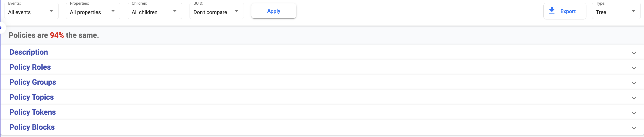Click the chevron on the Policy Roles row
The image size is (644, 137).
click(634, 68)
